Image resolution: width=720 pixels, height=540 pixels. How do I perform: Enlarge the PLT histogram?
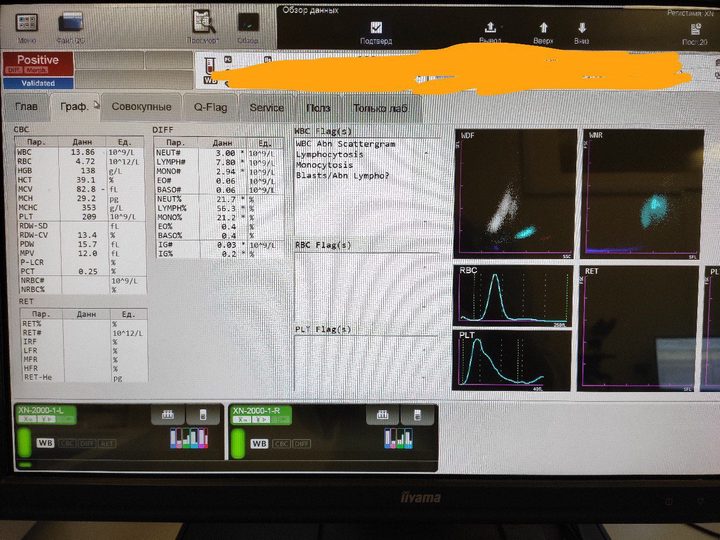(512, 360)
